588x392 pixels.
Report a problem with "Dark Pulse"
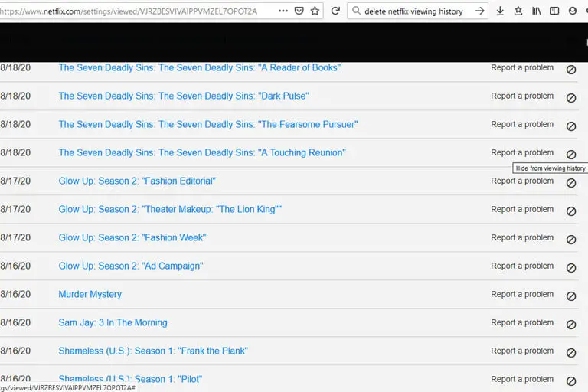[522, 96]
